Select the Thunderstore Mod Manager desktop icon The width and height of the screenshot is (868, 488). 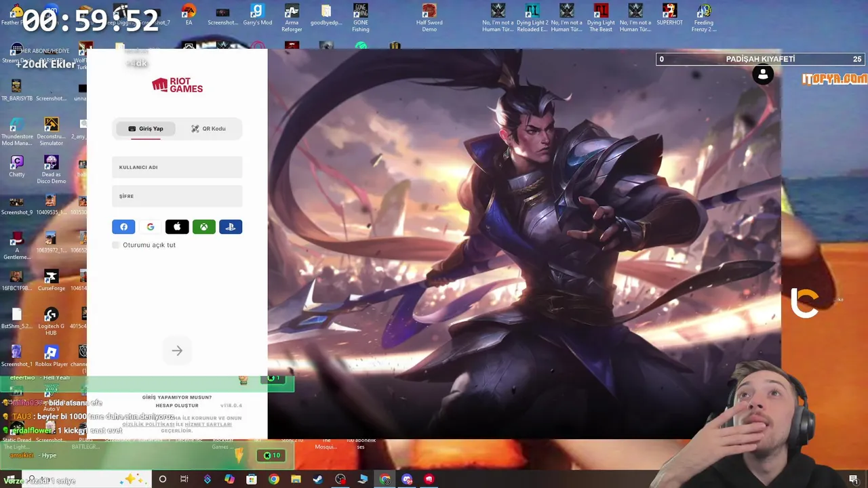click(17, 132)
